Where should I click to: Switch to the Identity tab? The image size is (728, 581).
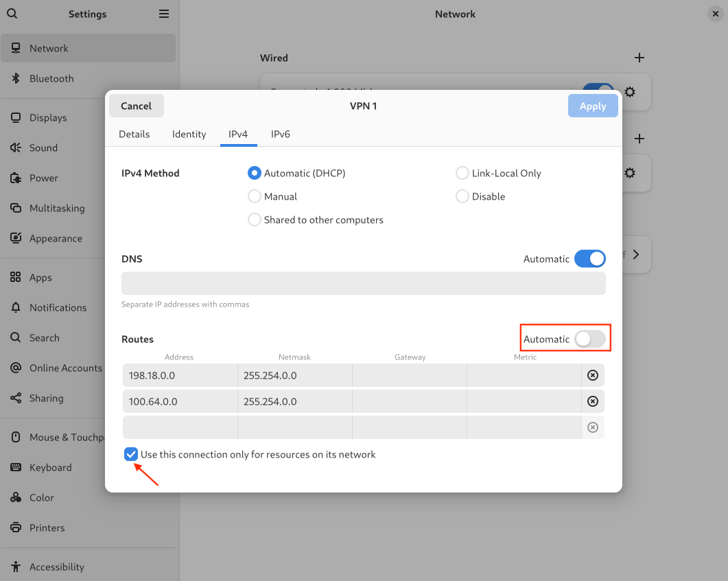click(189, 134)
